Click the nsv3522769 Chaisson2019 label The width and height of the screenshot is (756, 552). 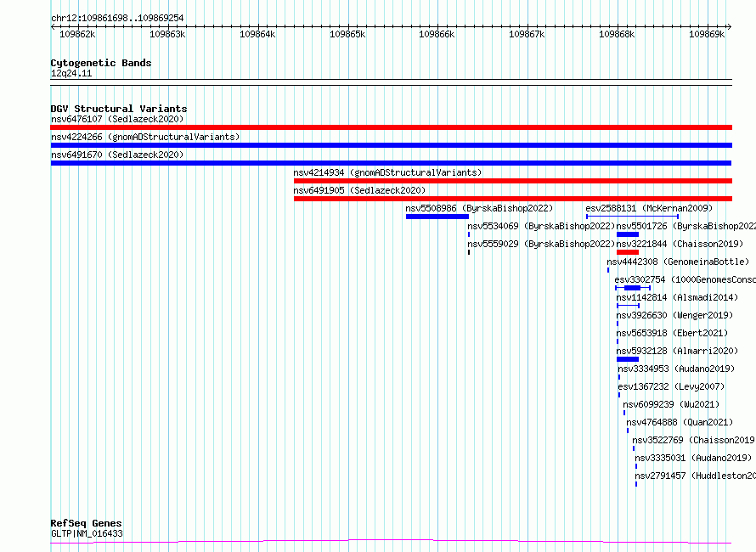[694, 440]
